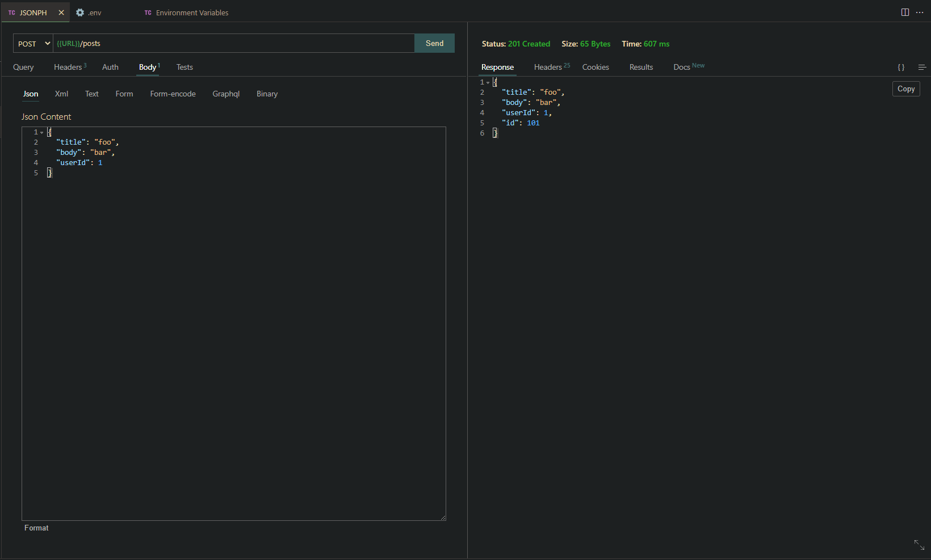Switch to the Tests tab
The image size is (931, 560).
[x=184, y=67]
